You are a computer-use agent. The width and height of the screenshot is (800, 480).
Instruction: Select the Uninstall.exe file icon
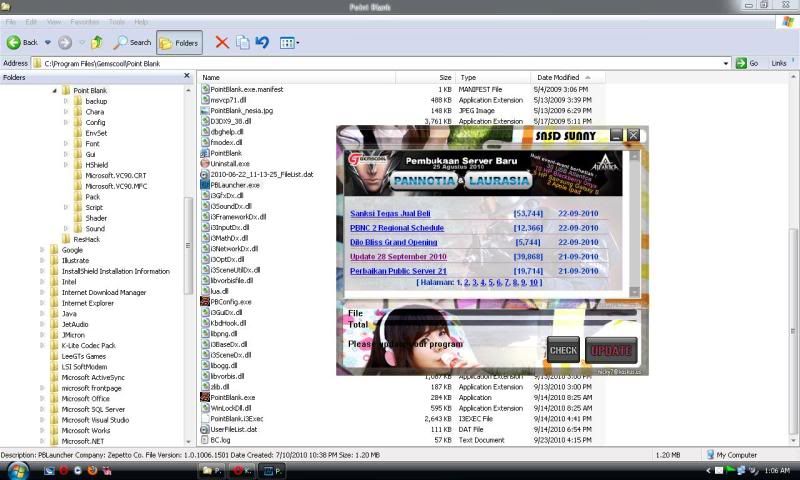205,164
